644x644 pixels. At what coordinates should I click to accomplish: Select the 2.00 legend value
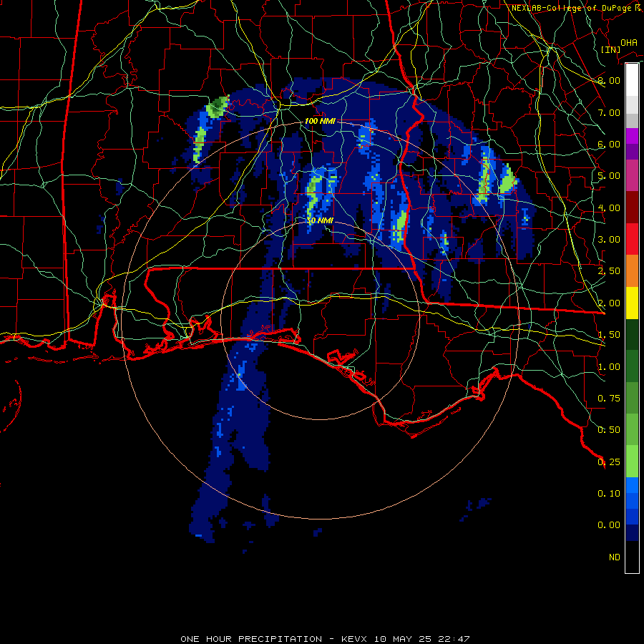[609, 303]
